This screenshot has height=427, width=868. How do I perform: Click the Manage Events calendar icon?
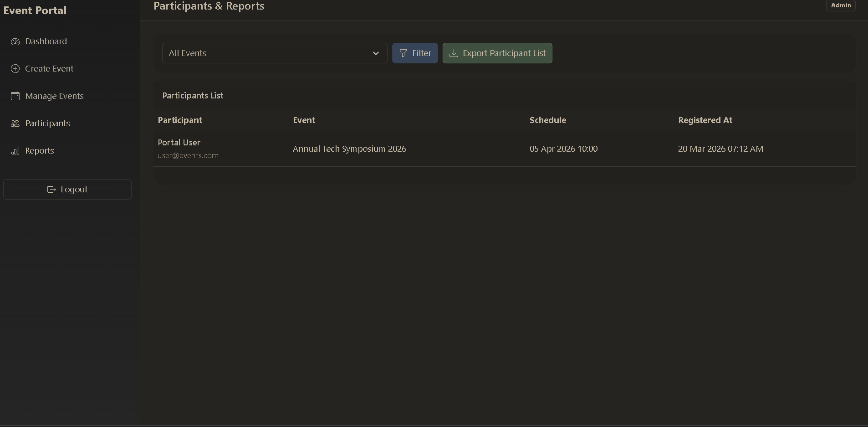(15, 96)
